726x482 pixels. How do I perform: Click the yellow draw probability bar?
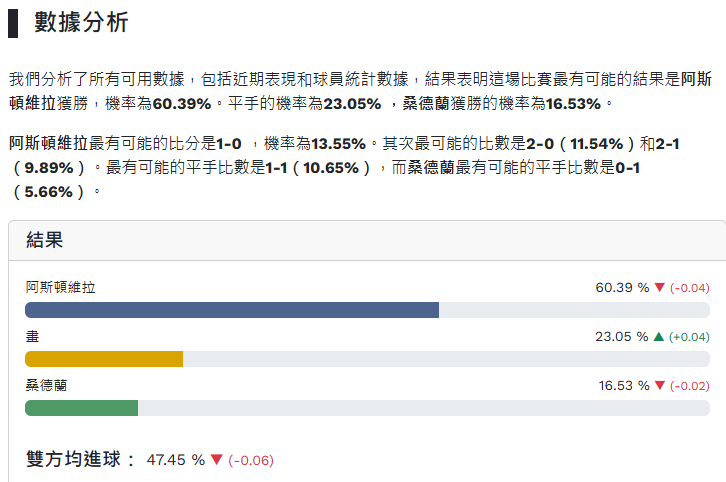click(x=104, y=358)
